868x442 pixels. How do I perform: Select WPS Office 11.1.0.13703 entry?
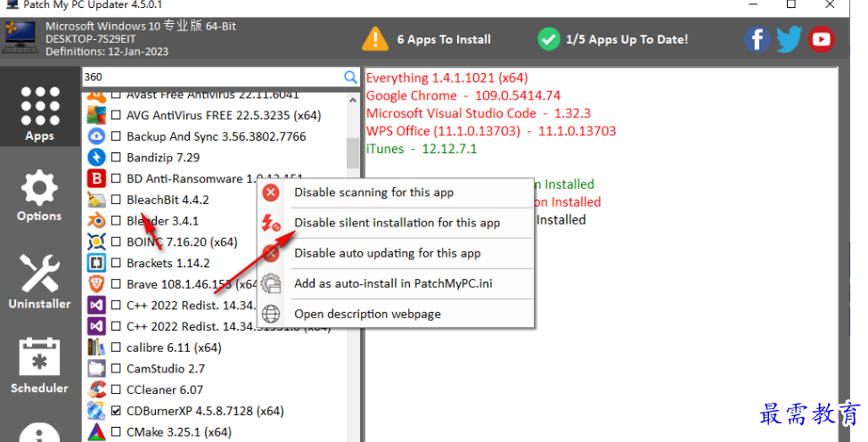[x=491, y=131]
